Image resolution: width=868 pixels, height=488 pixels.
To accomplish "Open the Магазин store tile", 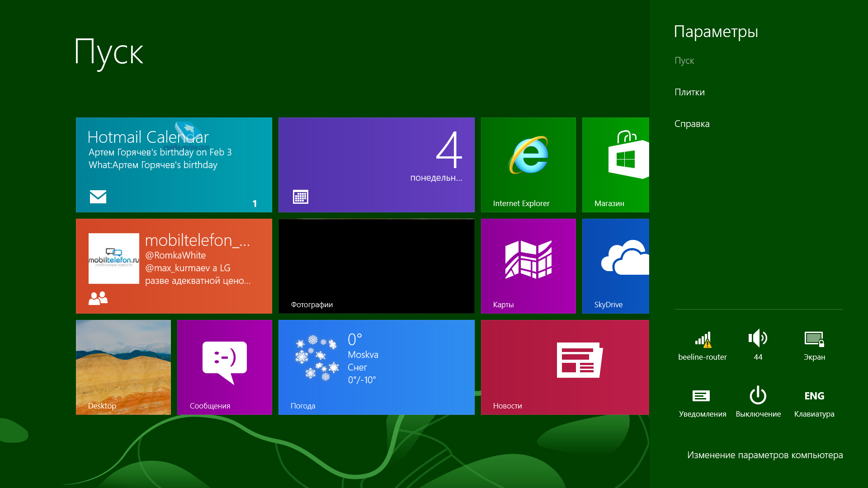I will [616, 165].
